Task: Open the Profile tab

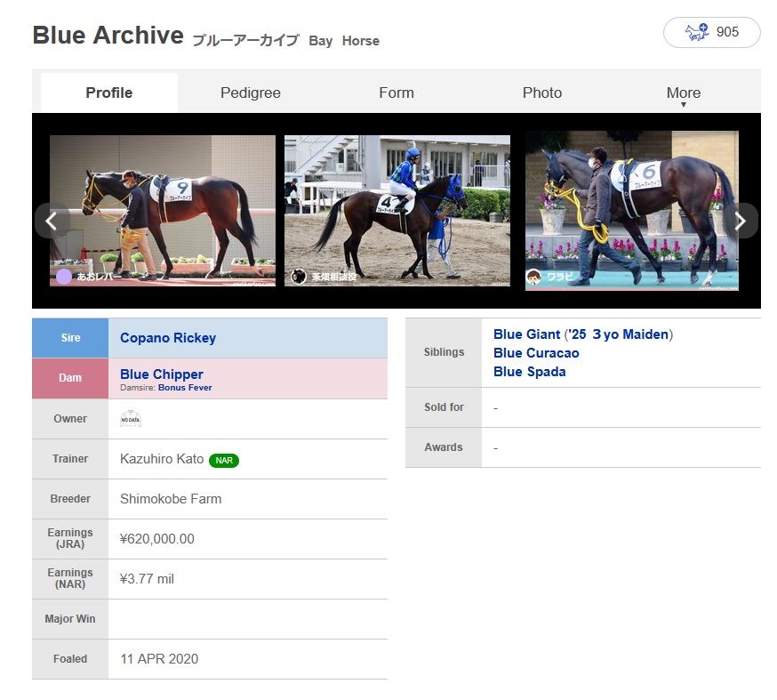Action: (109, 93)
